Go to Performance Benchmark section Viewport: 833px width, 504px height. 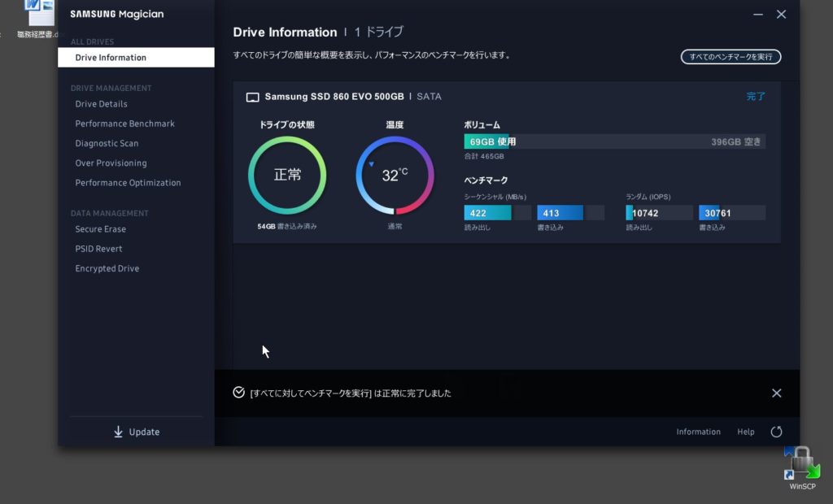pos(124,124)
